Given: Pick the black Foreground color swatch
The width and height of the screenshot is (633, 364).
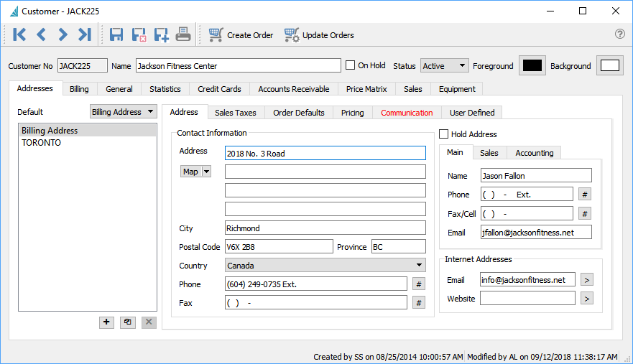Looking at the screenshot, I should click(532, 65).
